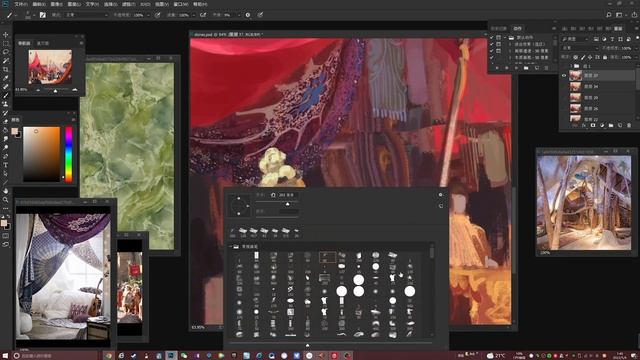
Task: Select the Hand tool
Action: pyautogui.click(x=6, y=191)
